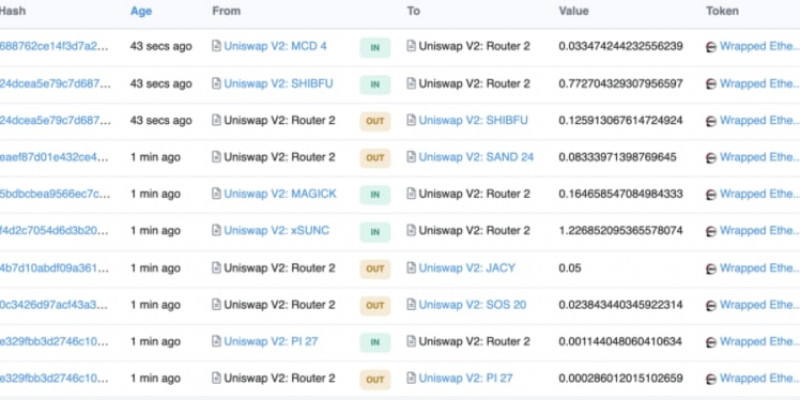Click the OUT badge in SAND 24 row
Image resolution: width=800 pixels, height=400 pixels.
[x=375, y=158]
